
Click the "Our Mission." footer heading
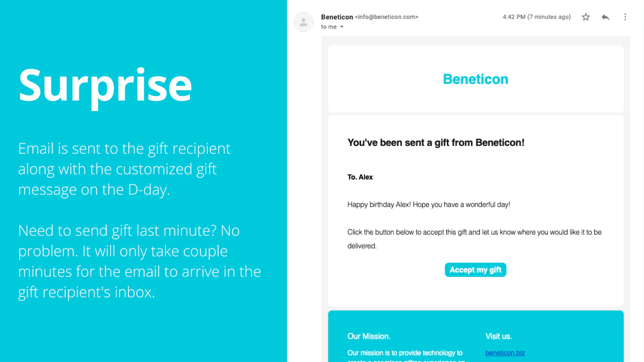coord(369,336)
